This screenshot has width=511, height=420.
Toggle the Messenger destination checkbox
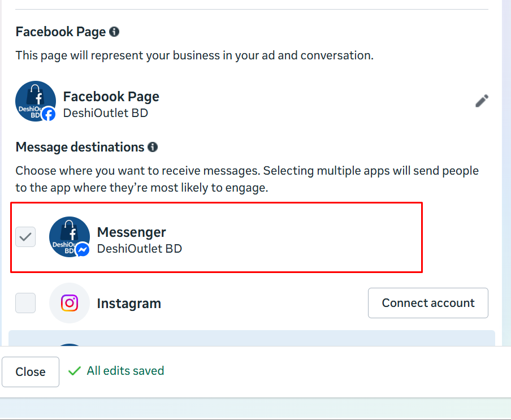[25, 237]
